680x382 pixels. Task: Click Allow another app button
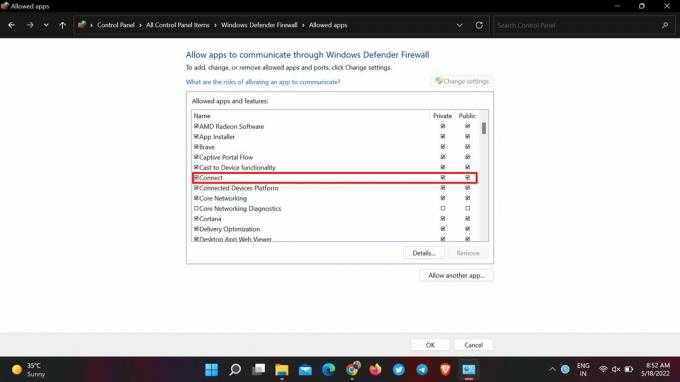click(x=456, y=275)
